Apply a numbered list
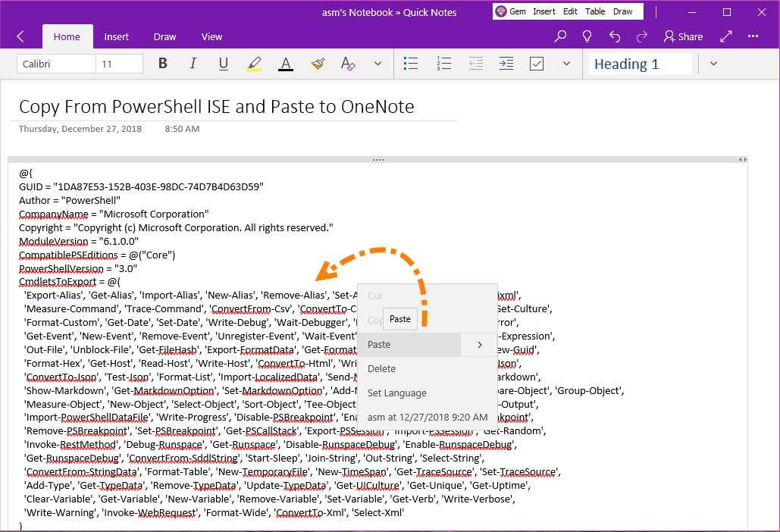 point(444,63)
